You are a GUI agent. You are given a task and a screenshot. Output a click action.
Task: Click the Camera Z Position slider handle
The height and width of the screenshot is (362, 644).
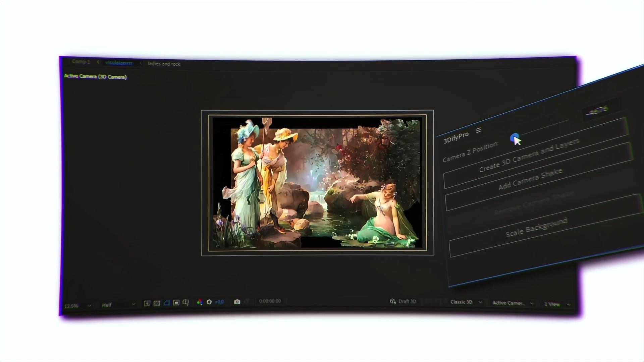514,138
